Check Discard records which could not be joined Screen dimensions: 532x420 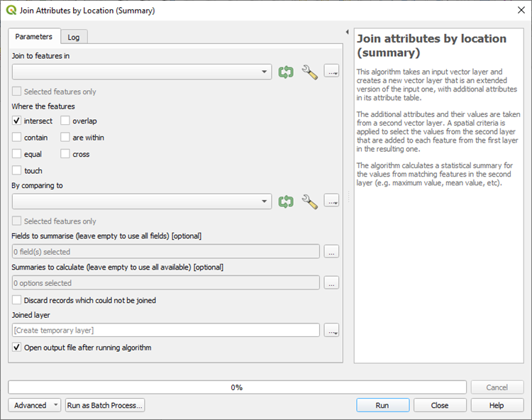coord(17,300)
